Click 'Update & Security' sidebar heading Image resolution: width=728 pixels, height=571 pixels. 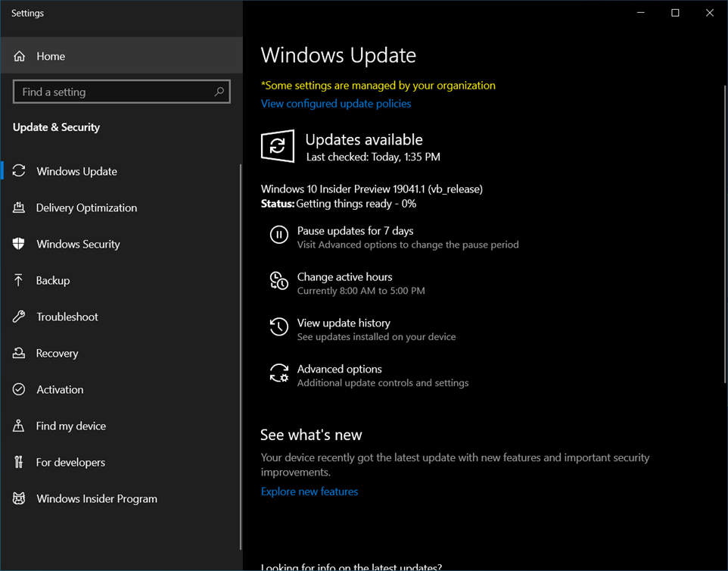tap(56, 126)
